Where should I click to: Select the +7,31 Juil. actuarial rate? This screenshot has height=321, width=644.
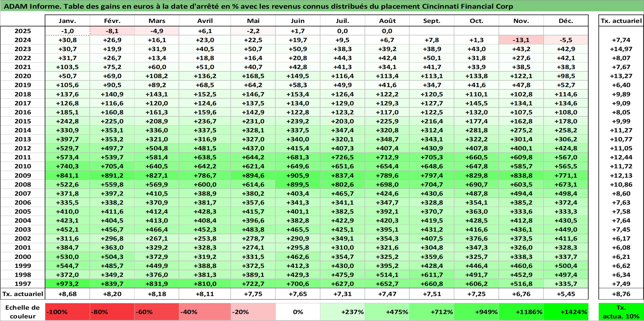click(342, 294)
